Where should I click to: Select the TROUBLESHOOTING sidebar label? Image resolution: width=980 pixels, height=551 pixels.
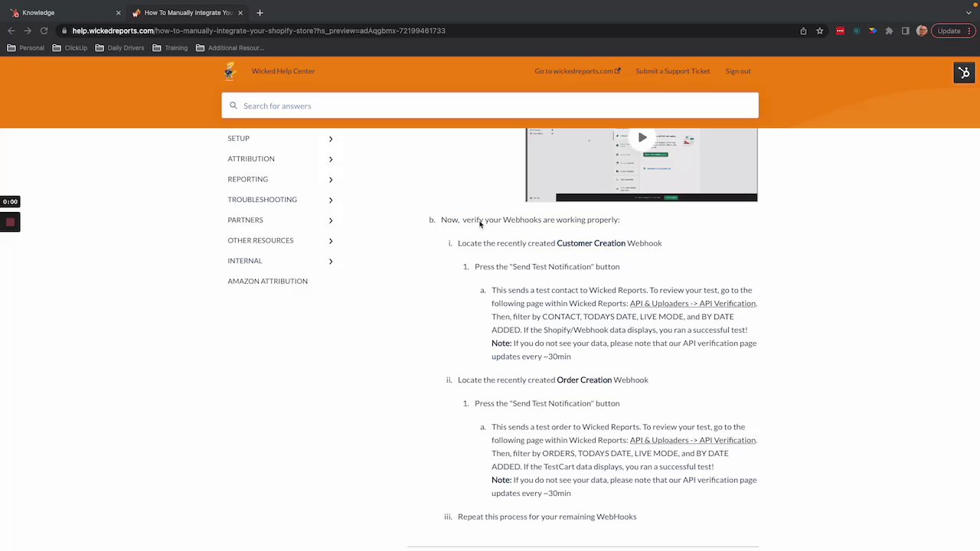point(262,200)
